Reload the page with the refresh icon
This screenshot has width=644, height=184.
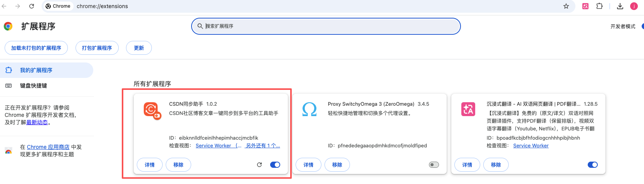coord(32,6)
